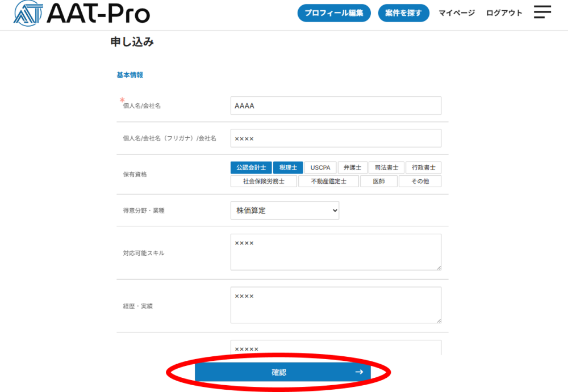Deselect the 公認会計士 qualification
The width and height of the screenshot is (568, 392).
pyautogui.click(x=251, y=167)
